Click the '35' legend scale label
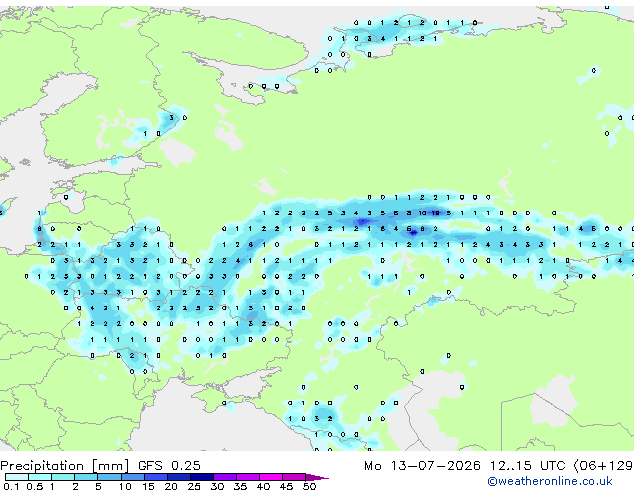Screen dimensions: 634x490 [x=240, y=486]
